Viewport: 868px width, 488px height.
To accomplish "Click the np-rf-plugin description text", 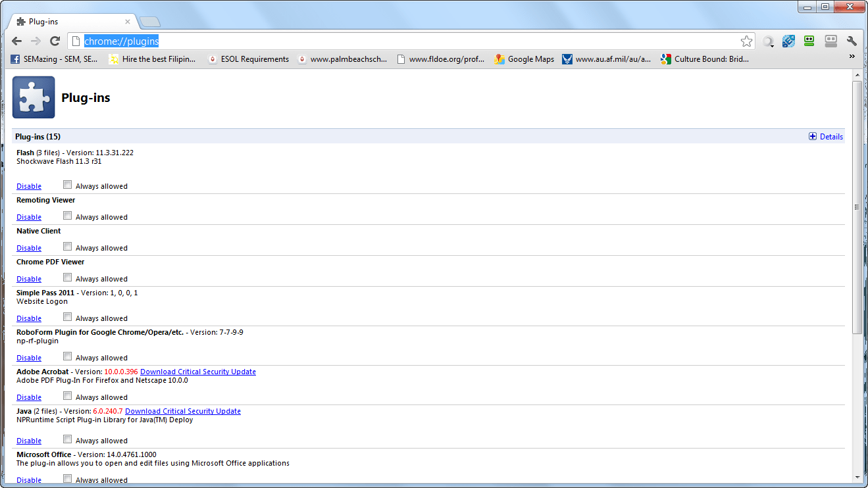I will (x=38, y=341).
